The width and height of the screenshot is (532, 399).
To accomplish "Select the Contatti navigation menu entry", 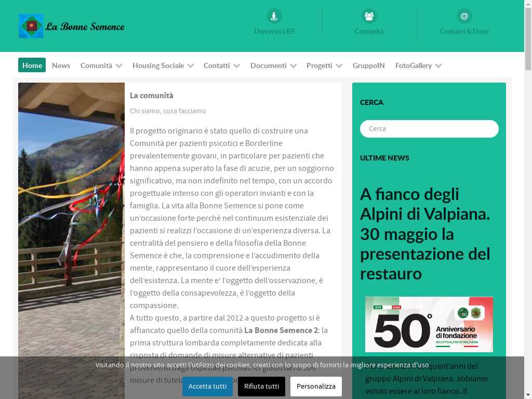I will tap(217, 65).
